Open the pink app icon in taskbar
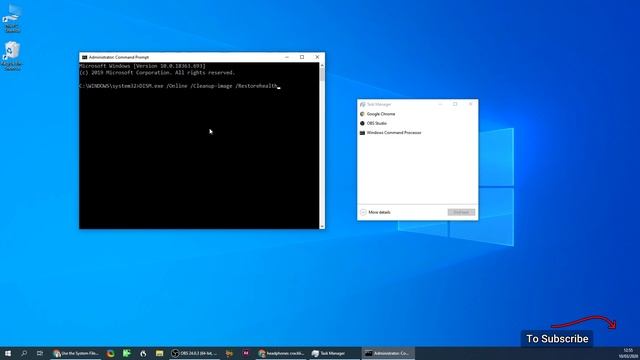The image size is (640, 360). [246, 353]
